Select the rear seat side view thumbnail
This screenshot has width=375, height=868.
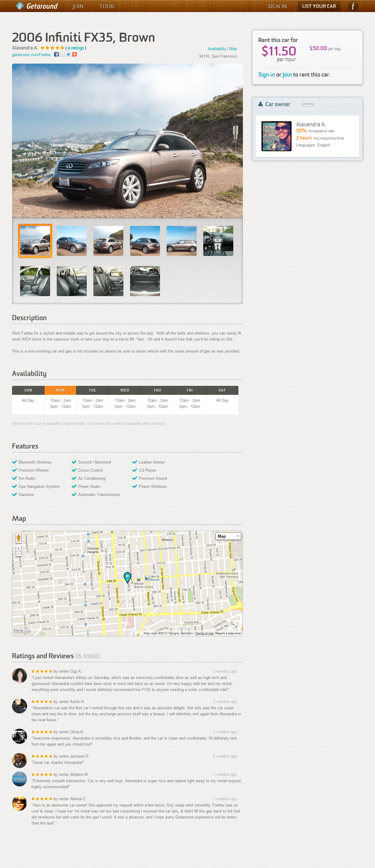click(x=108, y=281)
